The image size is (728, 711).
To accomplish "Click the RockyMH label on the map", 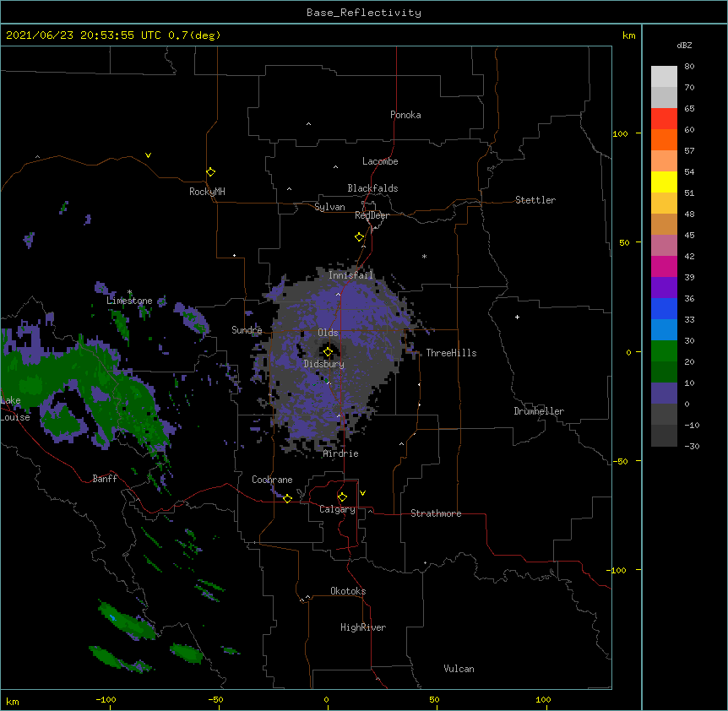I will (x=207, y=192).
